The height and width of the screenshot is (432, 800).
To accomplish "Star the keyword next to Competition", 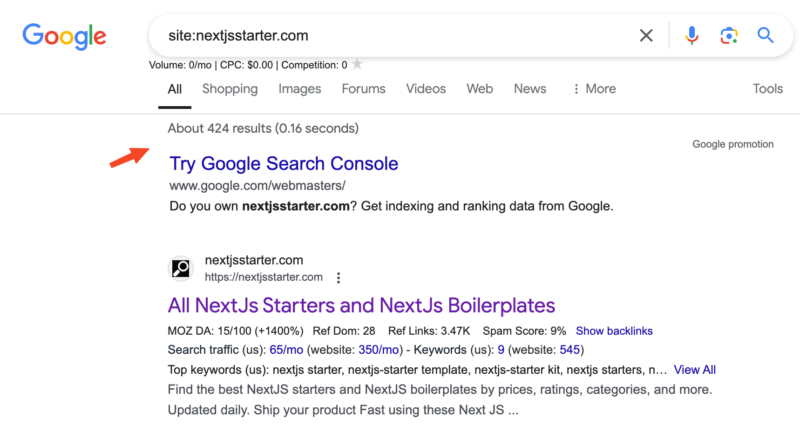I will (x=358, y=64).
